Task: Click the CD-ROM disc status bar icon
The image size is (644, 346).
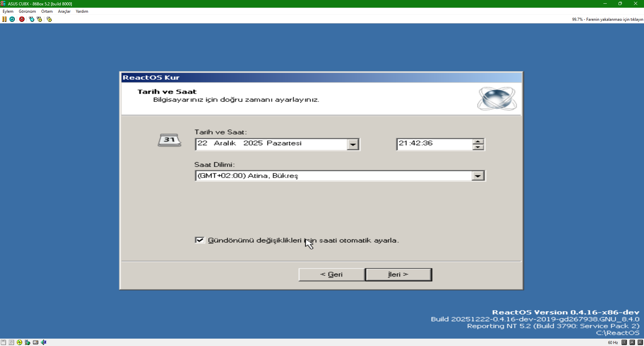Action: [19, 342]
